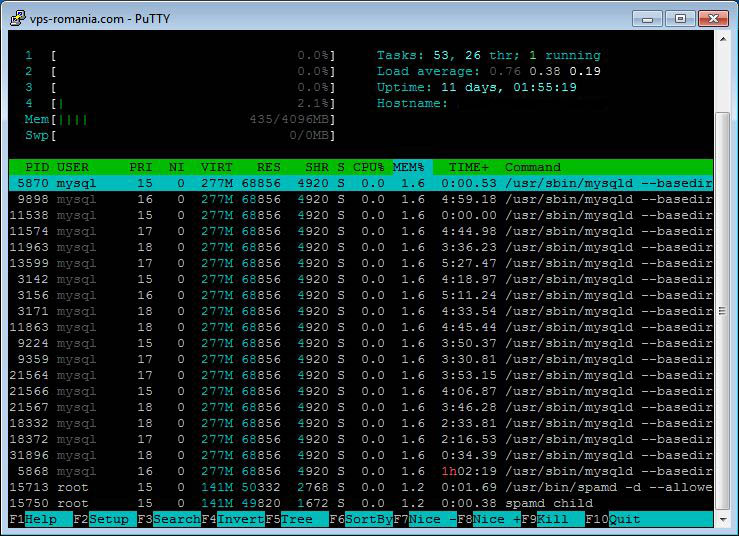This screenshot has width=739, height=536.
Task: Click the Command column header
Action: 533,167
